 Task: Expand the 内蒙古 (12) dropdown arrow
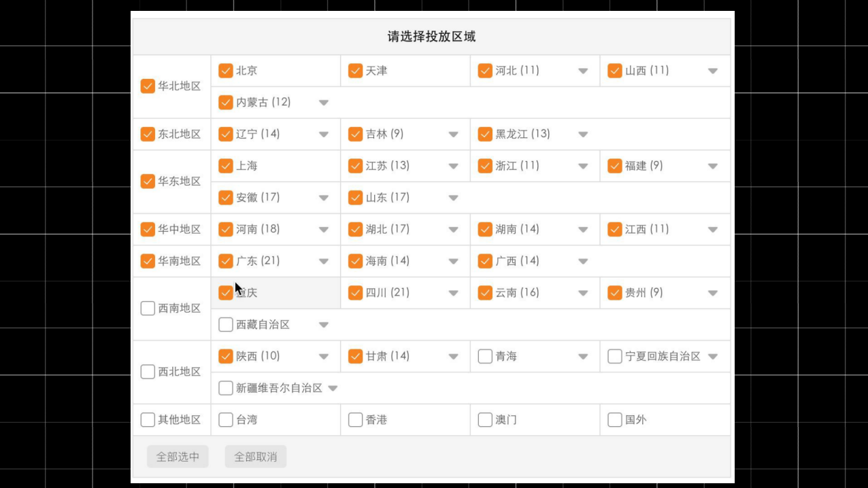click(324, 103)
